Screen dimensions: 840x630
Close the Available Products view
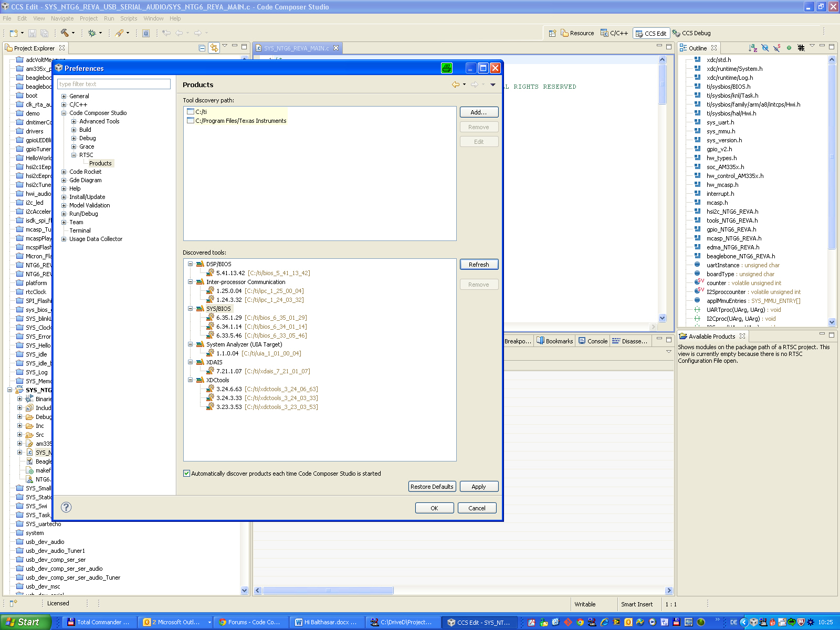click(x=742, y=336)
